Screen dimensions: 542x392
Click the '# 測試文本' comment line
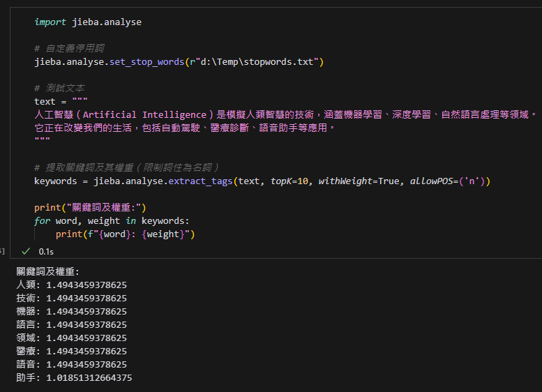point(59,88)
